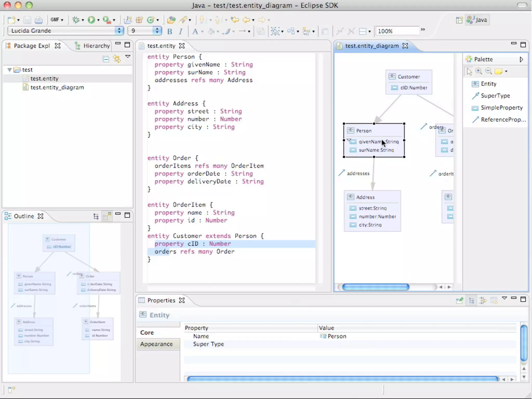Open the Appearance properties section

pos(156,344)
